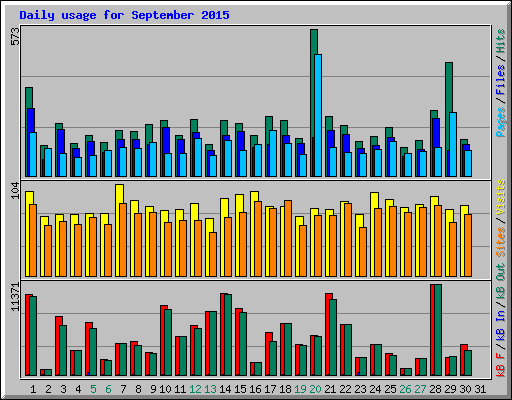Viewport: 512px width, 400px height.
Task: Click the green kB Out bar for day 14
Action: click(x=228, y=335)
